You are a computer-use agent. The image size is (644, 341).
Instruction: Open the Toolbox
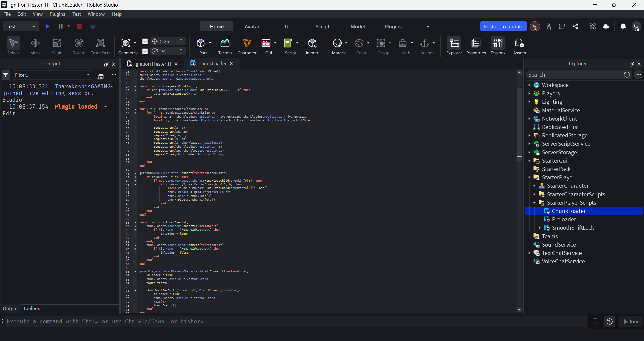point(498,46)
